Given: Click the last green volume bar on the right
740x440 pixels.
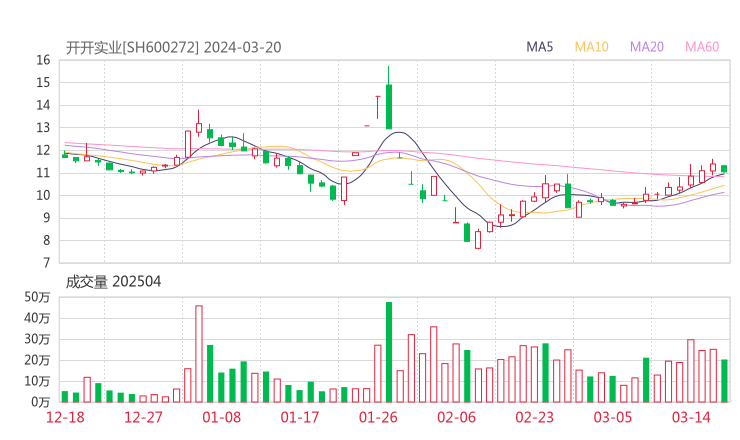Looking at the screenshot, I should coord(724,381).
